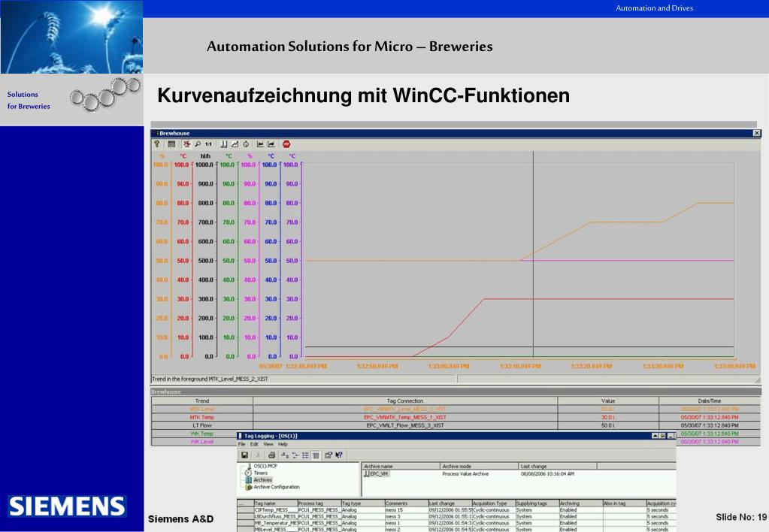Select MTK Level row in trend table
769x532 pixels.
[456, 409]
